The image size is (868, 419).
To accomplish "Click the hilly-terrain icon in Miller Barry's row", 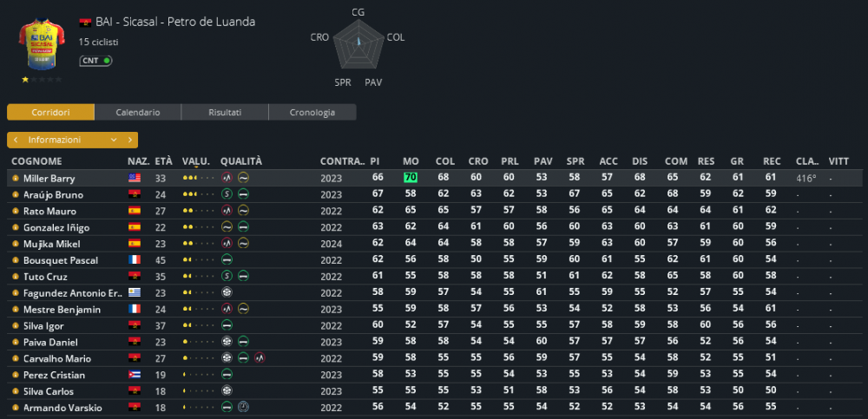I will click(243, 178).
